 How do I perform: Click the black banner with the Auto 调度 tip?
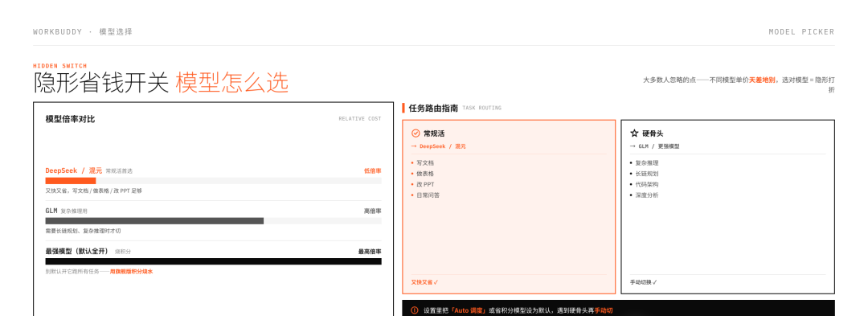click(x=618, y=308)
